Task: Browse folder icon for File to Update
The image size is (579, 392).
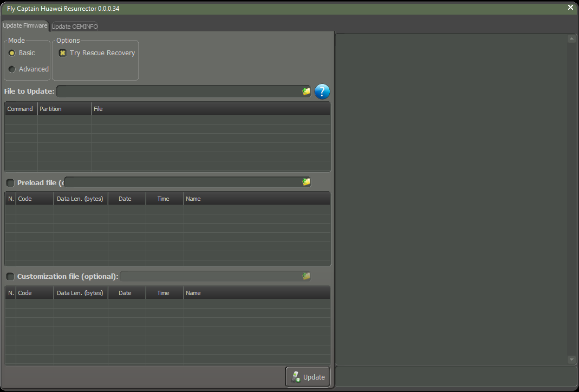Action: pyautogui.click(x=306, y=92)
